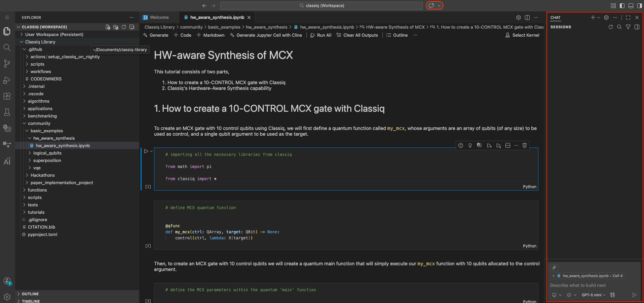Send the chat message

coord(634,295)
